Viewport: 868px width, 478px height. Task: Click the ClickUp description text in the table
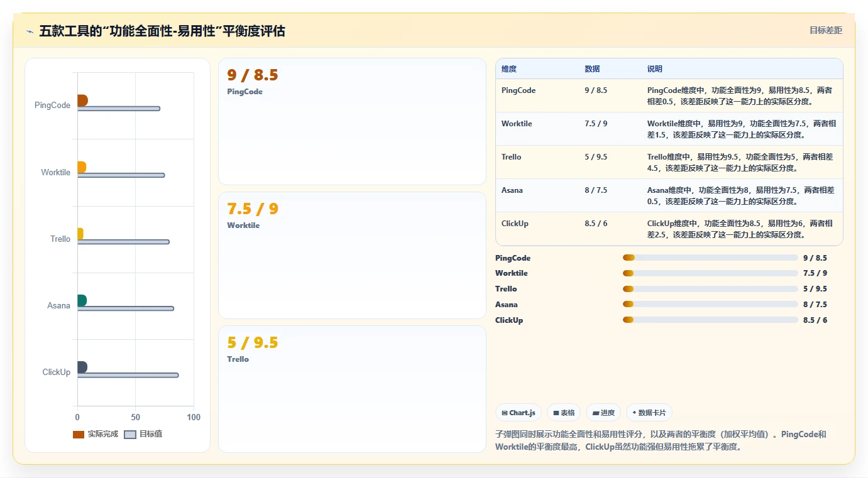click(741, 229)
